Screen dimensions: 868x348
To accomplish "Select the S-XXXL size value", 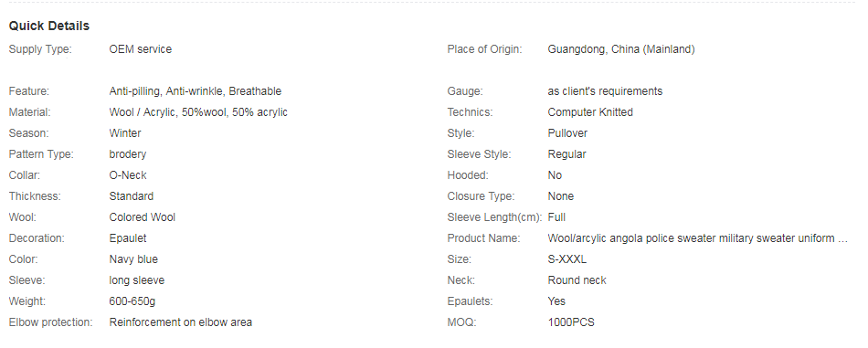I will (x=566, y=259).
